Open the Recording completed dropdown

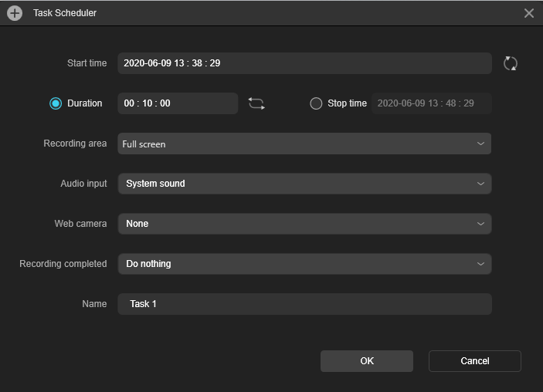304,264
